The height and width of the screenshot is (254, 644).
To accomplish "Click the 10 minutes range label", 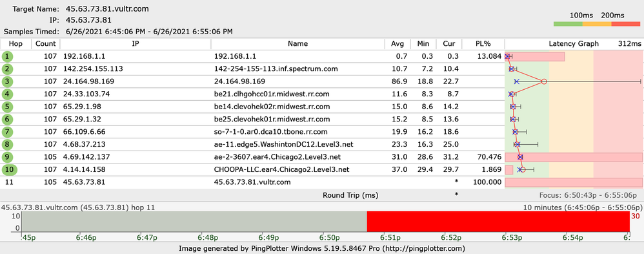I will pyautogui.click(x=583, y=207).
